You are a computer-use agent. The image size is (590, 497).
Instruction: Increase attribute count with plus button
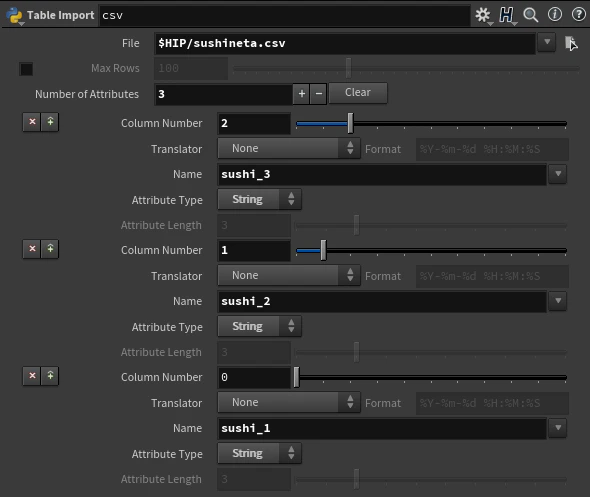coord(301,94)
